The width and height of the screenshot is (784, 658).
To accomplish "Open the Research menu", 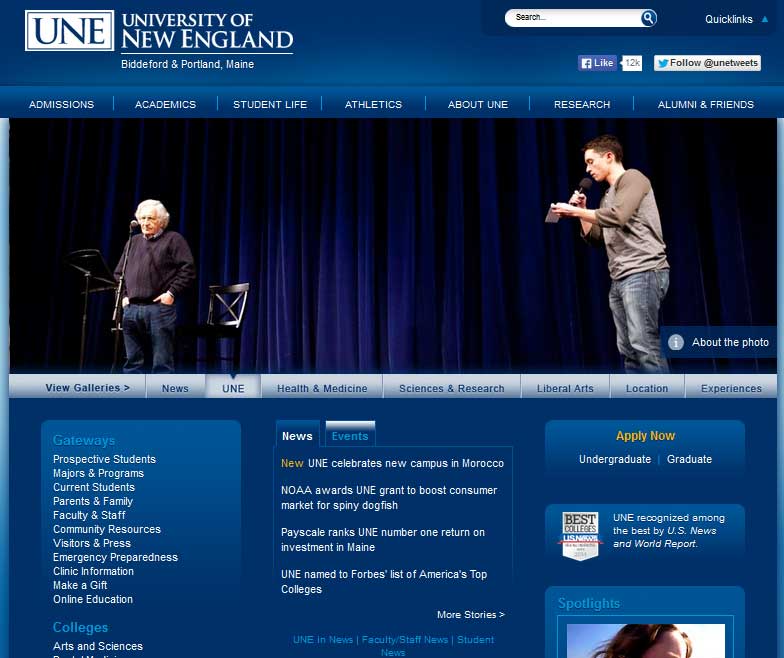I will coord(582,104).
